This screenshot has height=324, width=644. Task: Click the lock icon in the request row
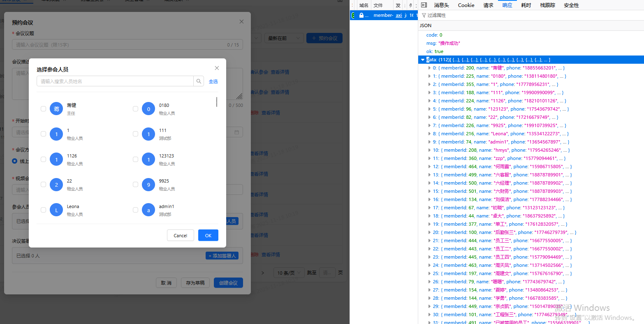pyautogui.click(x=361, y=15)
